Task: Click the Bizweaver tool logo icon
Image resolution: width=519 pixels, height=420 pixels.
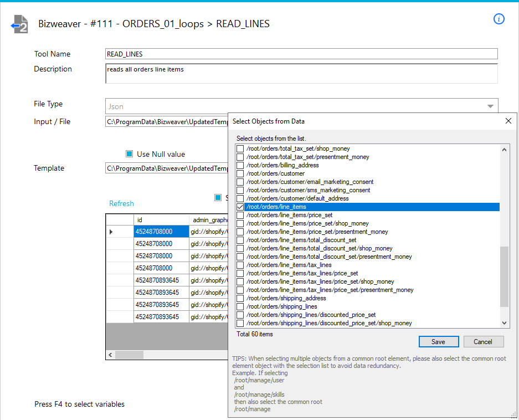Action: pyautogui.click(x=19, y=24)
